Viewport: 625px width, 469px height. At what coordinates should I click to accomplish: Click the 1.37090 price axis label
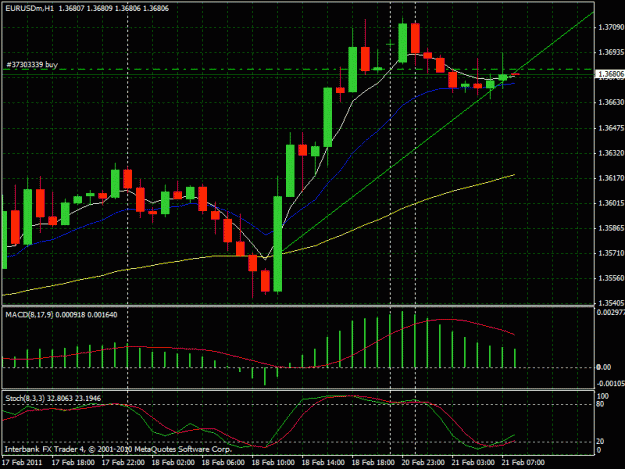click(x=611, y=27)
